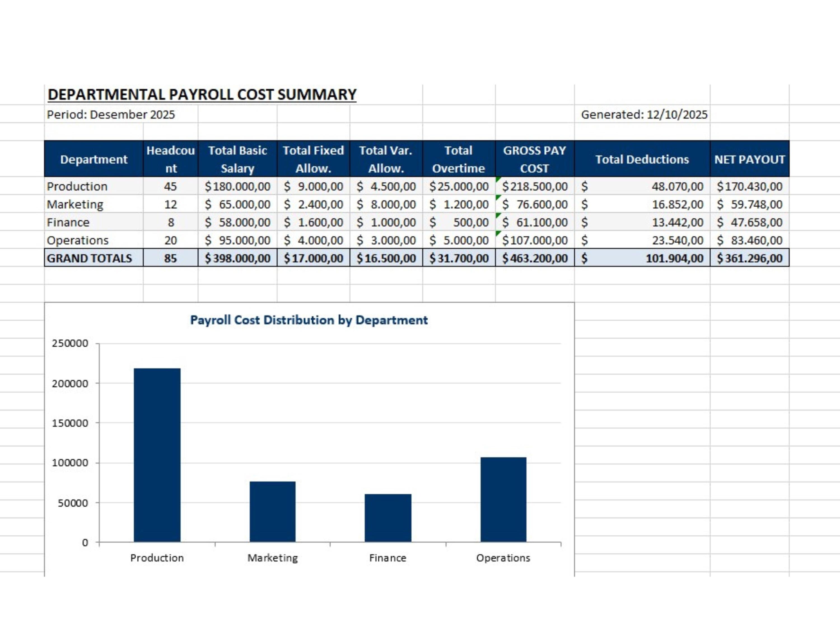Click grand total headcount 85
Viewport: 840px width, 630px height.
(x=171, y=258)
